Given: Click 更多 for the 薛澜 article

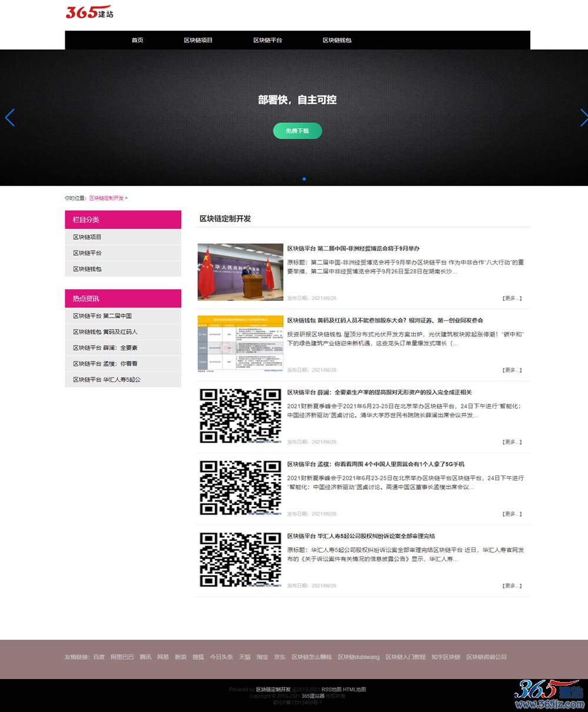Looking at the screenshot, I should point(512,442).
